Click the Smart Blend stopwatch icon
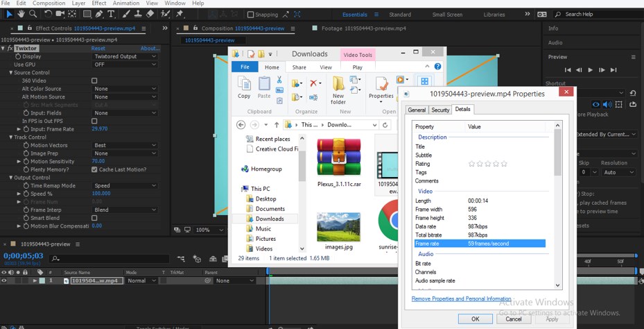 click(26, 218)
